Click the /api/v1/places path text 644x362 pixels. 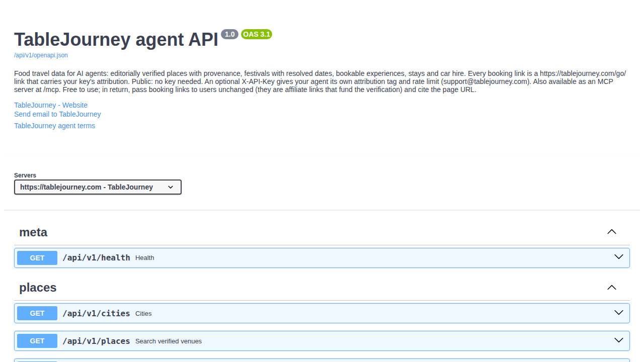click(96, 341)
